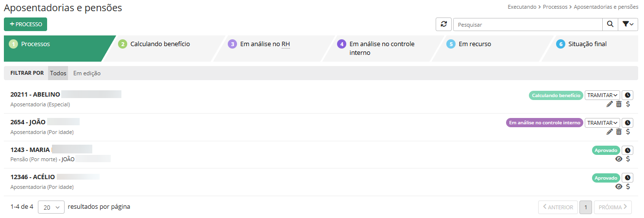Delete JOÃO's process using trash icon
Image resolution: width=644 pixels, height=218 pixels.
pyautogui.click(x=619, y=132)
